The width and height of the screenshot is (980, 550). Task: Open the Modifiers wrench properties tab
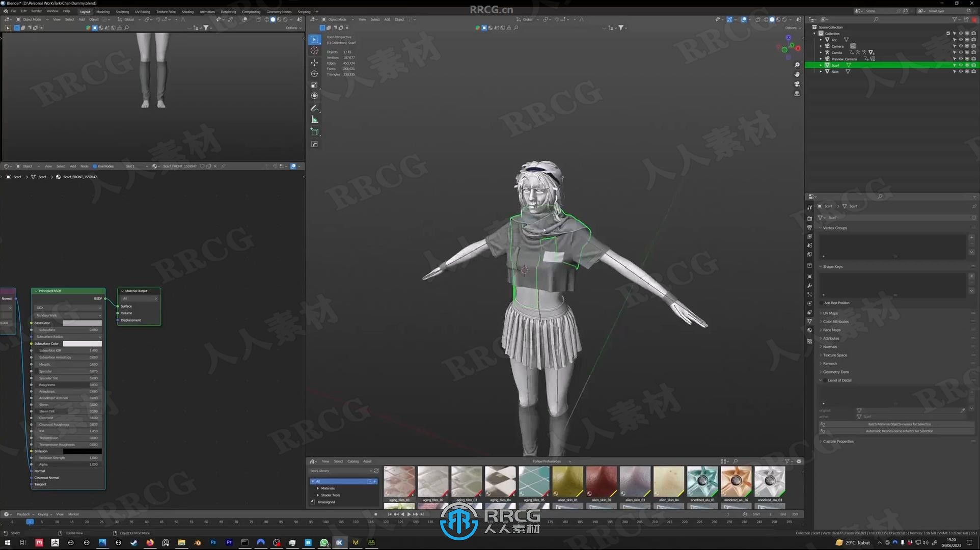[809, 286]
